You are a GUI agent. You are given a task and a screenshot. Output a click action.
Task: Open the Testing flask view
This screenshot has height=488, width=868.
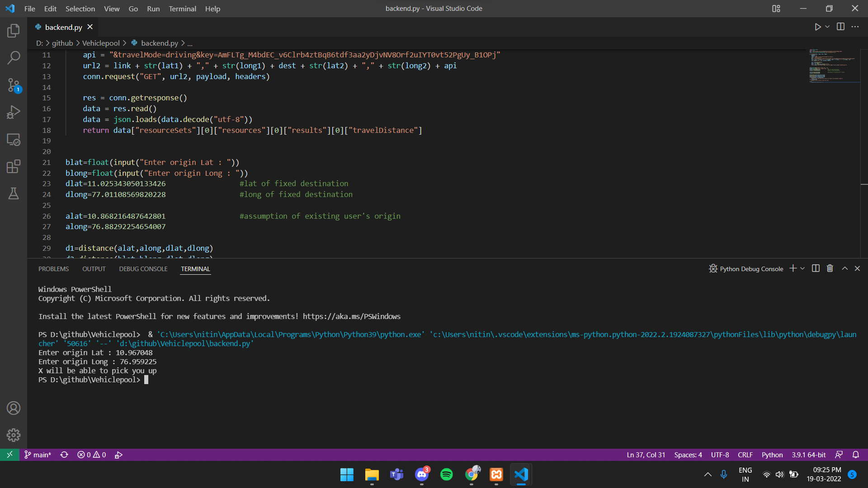point(14,193)
